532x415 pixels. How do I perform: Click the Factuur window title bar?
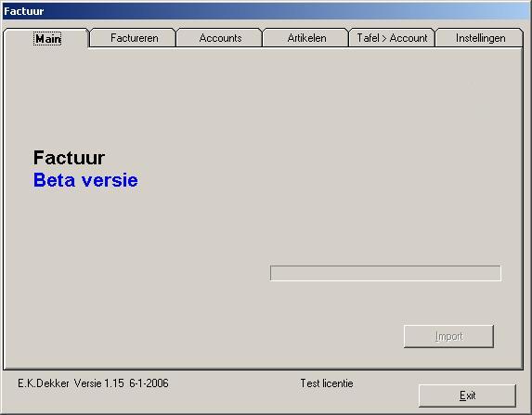[x=266, y=11]
